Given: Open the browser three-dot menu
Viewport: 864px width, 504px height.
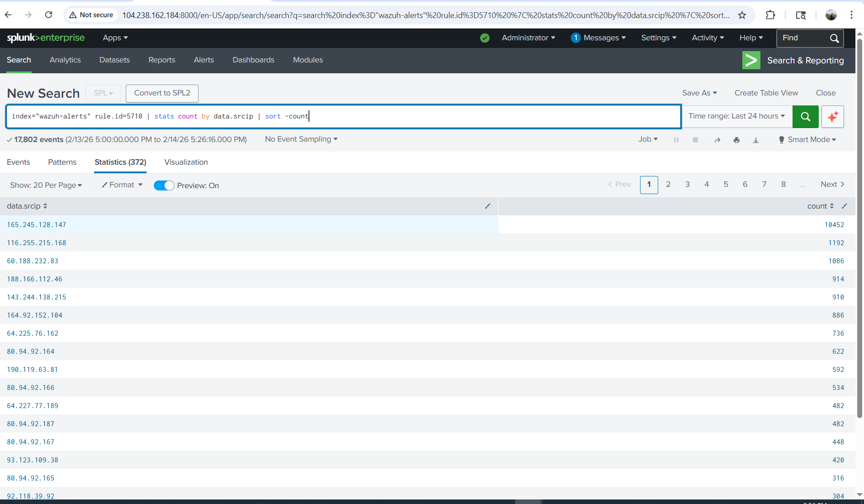Looking at the screenshot, I should click(851, 15).
